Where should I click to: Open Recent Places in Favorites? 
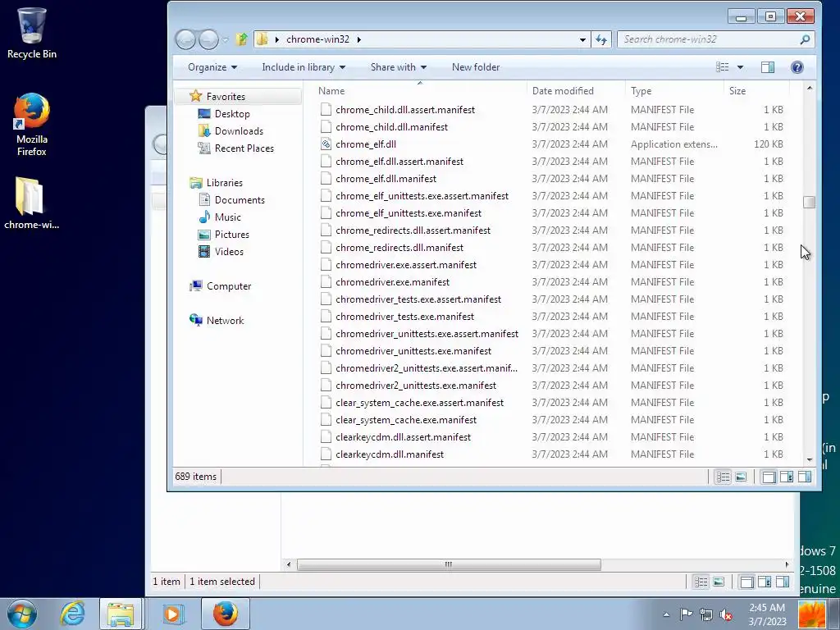pos(244,148)
